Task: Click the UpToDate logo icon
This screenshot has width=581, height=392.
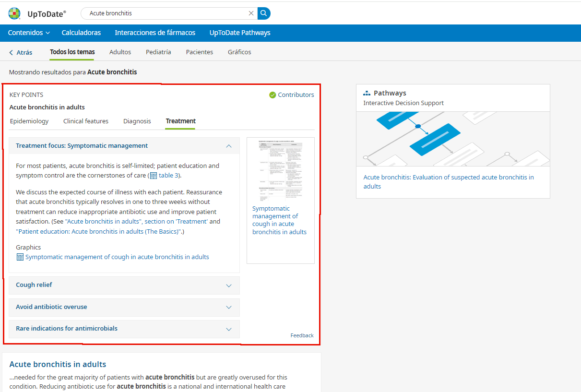Action: (x=14, y=13)
